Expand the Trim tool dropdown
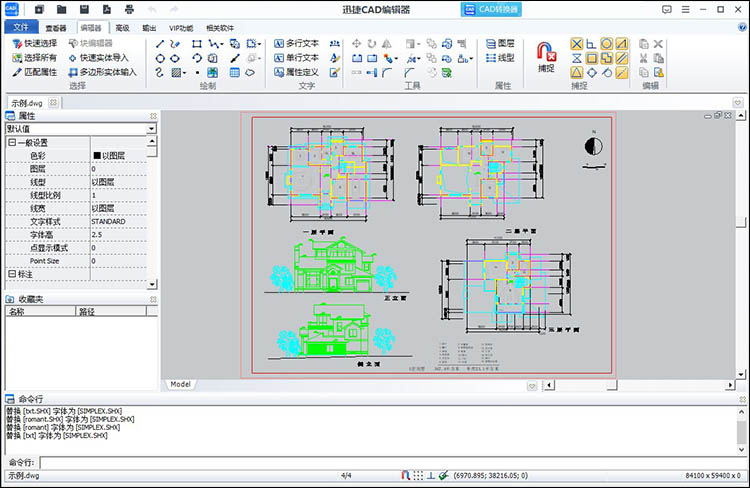The width and height of the screenshot is (750, 488). [419, 59]
